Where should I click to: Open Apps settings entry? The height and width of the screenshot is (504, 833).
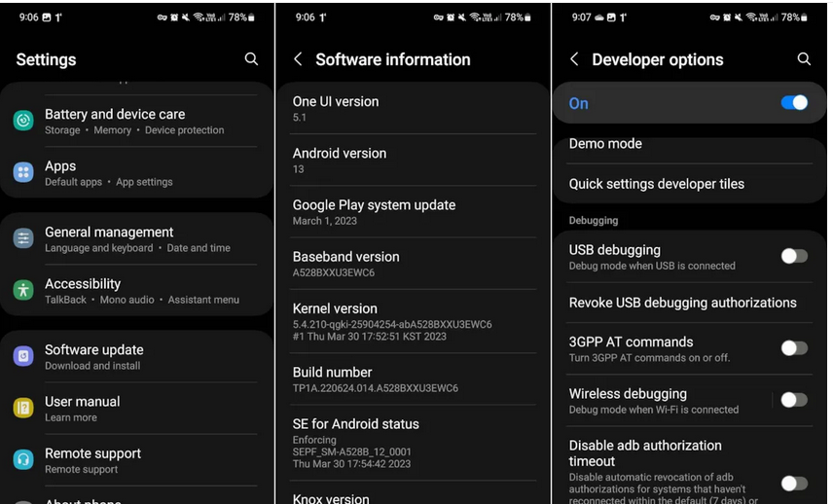pos(136,173)
